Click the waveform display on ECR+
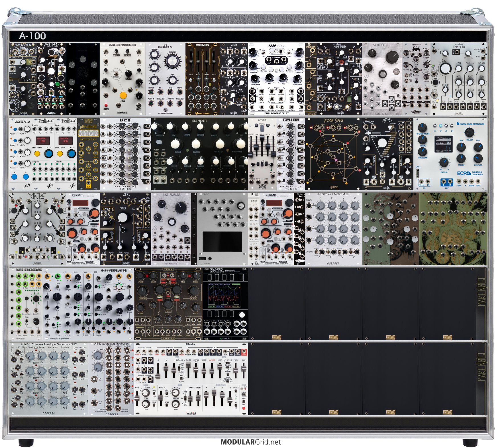502x448 pixels. (x=444, y=144)
